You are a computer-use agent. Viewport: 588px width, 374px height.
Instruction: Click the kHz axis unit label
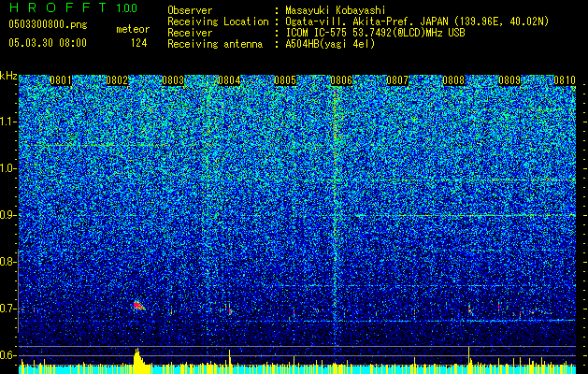tap(8, 76)
